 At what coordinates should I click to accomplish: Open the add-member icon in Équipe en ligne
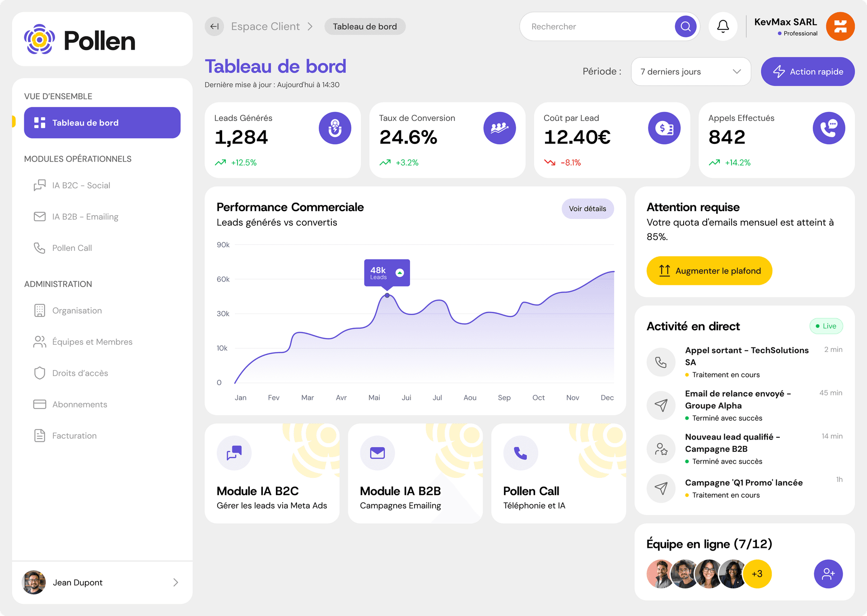pyautogui.click(x=829, y=574)
